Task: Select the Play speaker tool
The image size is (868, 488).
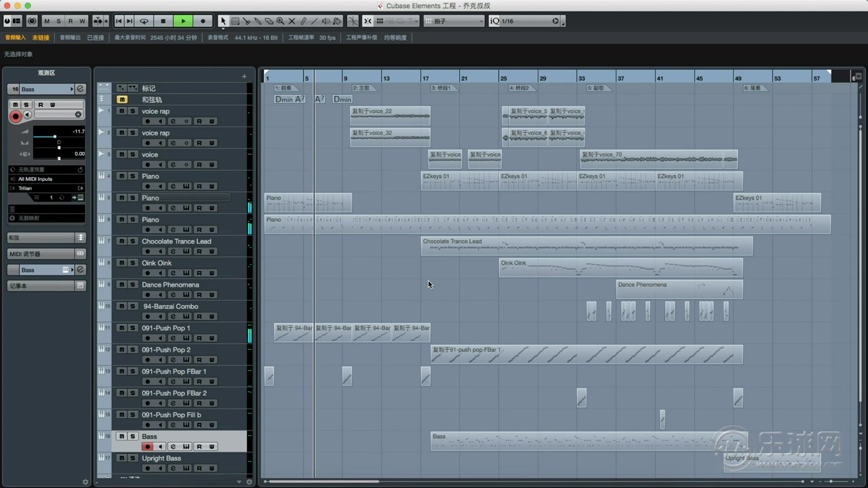Action: 326,21
